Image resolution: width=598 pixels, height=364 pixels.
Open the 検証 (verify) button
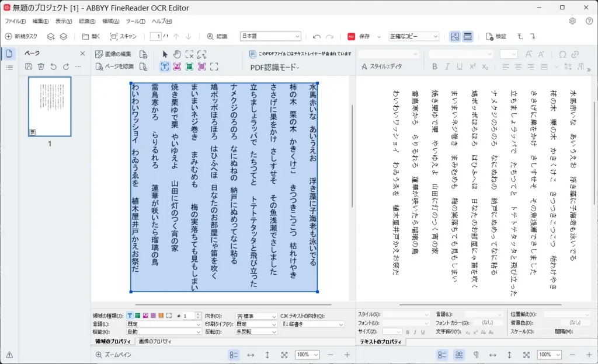click(496, 36)
